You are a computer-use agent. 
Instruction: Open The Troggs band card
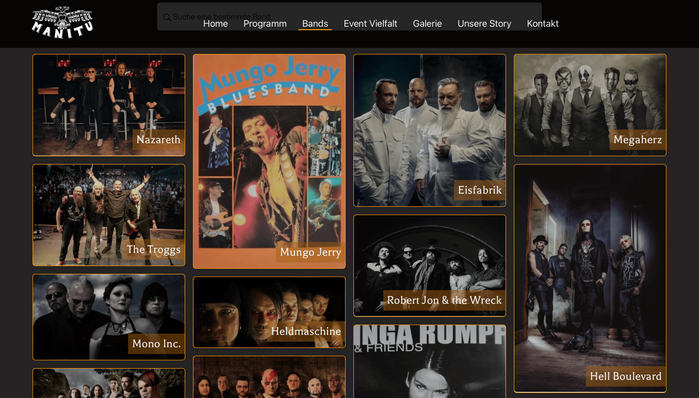point(109,215)
